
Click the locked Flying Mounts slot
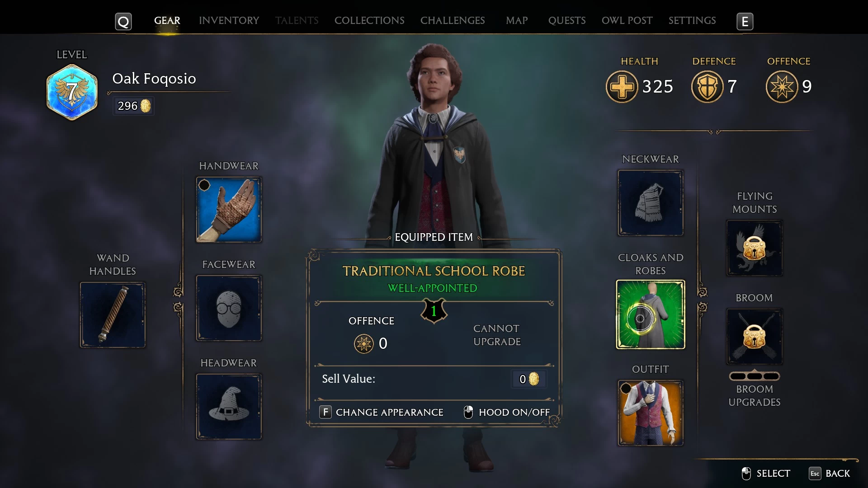click(x=755, y=248)
